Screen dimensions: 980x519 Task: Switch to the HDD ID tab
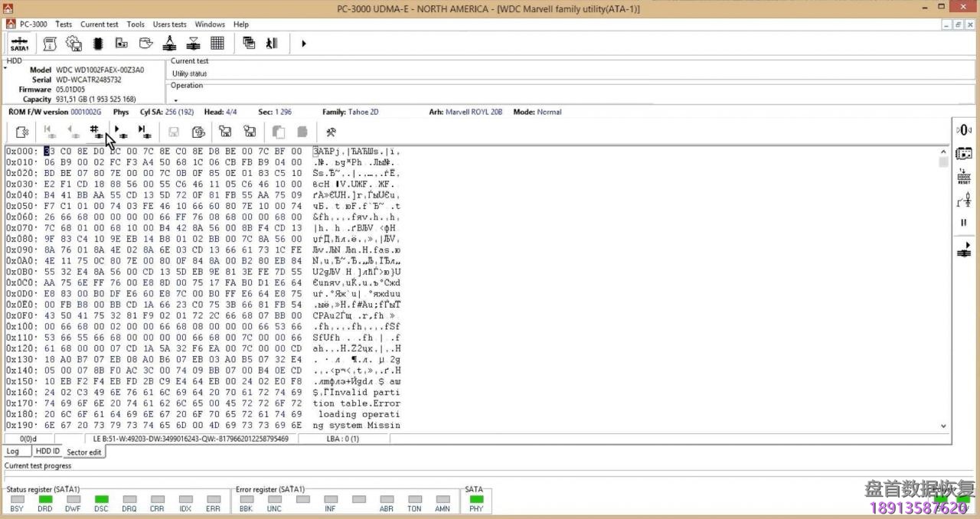47,452
